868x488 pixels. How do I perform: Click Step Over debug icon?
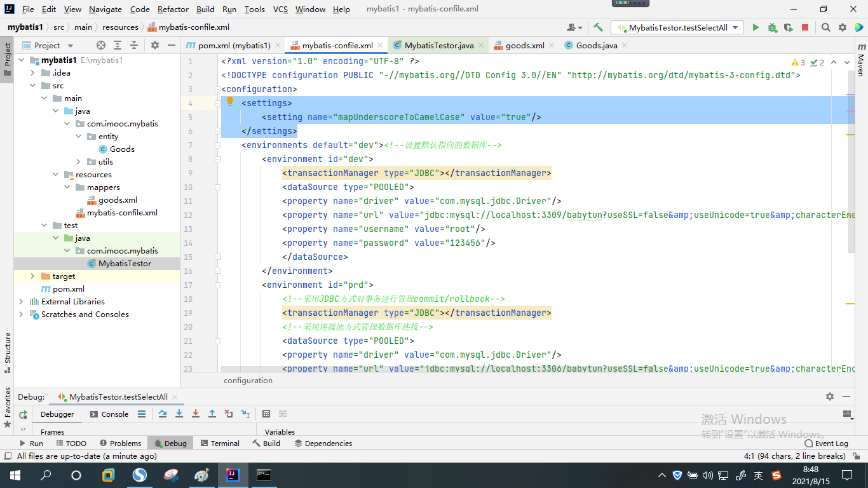coord(163,414)
